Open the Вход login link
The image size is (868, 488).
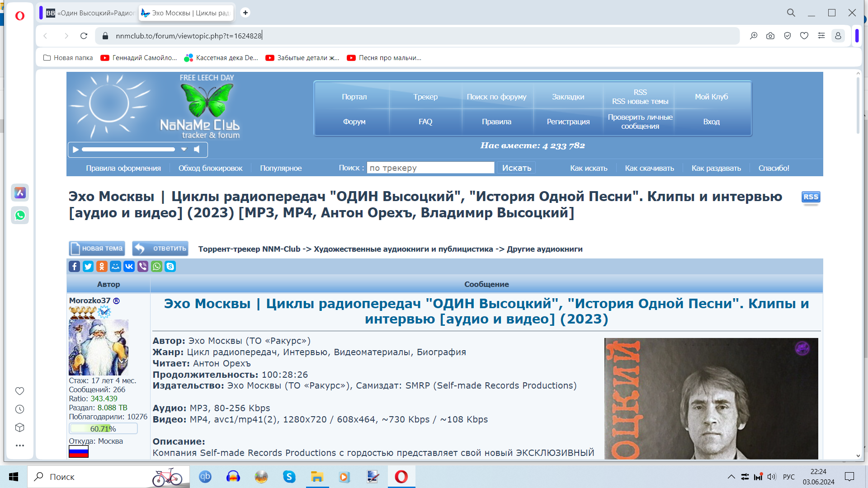(711, 122)
